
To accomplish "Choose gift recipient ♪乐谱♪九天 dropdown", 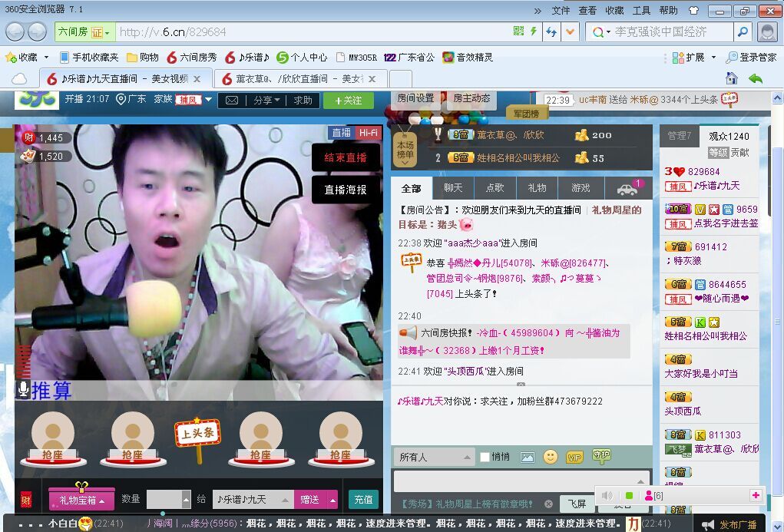I will click(253, 499).
